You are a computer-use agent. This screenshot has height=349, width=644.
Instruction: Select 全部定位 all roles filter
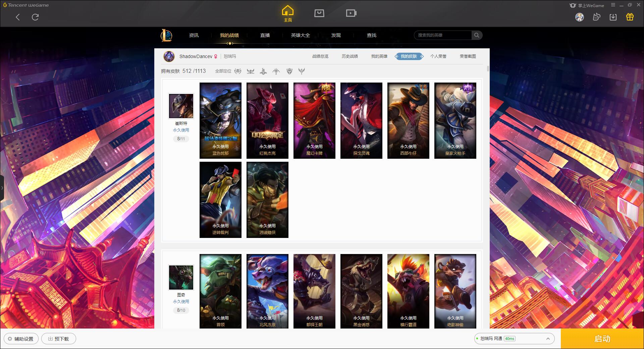click(x=223, y=71)
